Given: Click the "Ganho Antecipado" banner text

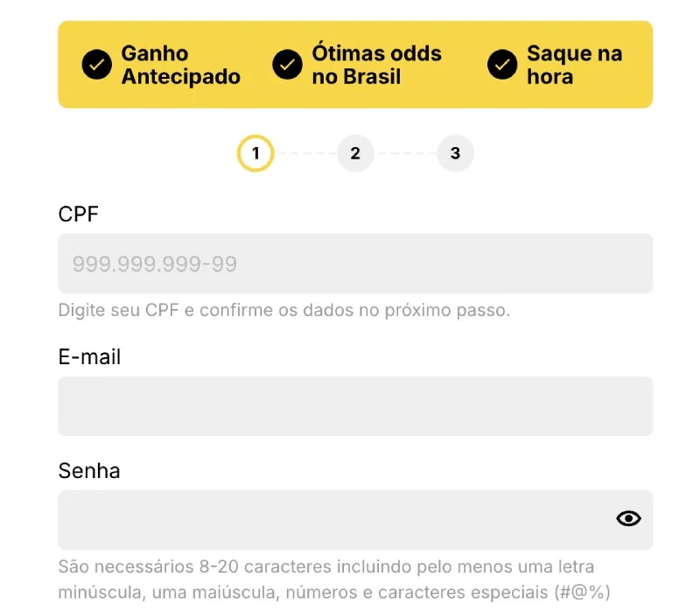Looking at the screenshot, I should click(x=180, y=65).
